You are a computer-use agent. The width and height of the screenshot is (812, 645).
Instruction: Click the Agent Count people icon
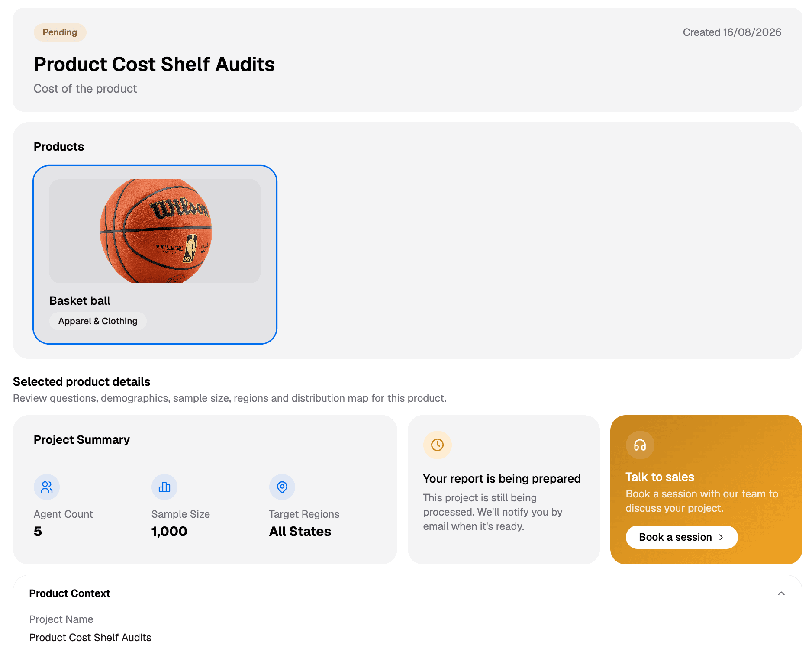tap(47, 487)
